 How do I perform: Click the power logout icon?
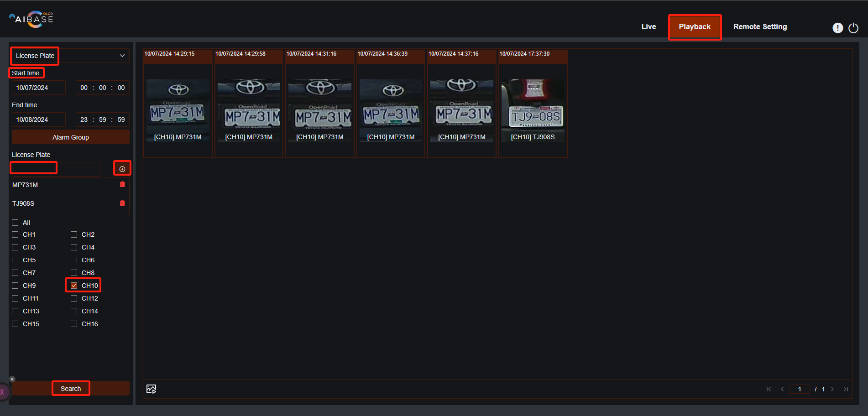point(853,28)
